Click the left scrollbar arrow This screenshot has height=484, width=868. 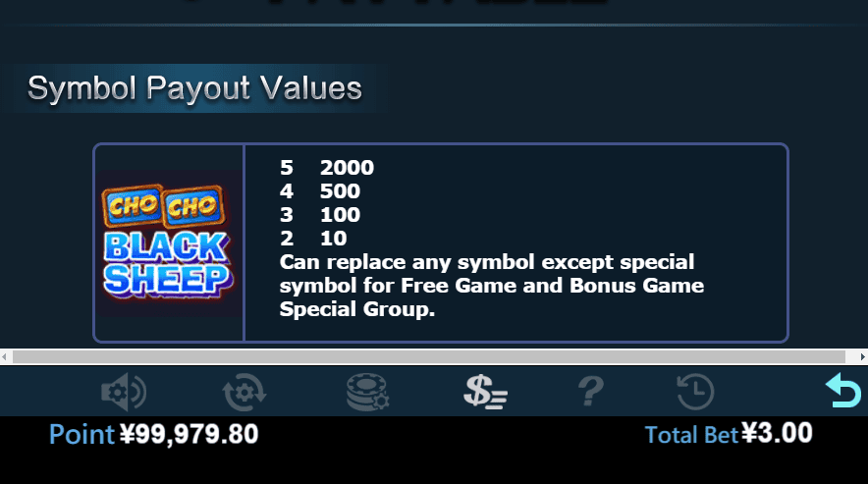tap(4, 356)
